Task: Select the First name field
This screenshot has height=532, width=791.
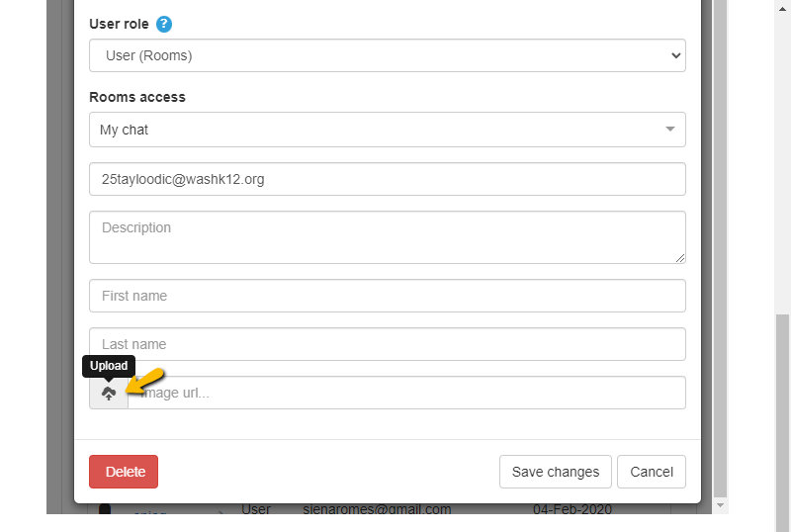Action: pos(387,296)
